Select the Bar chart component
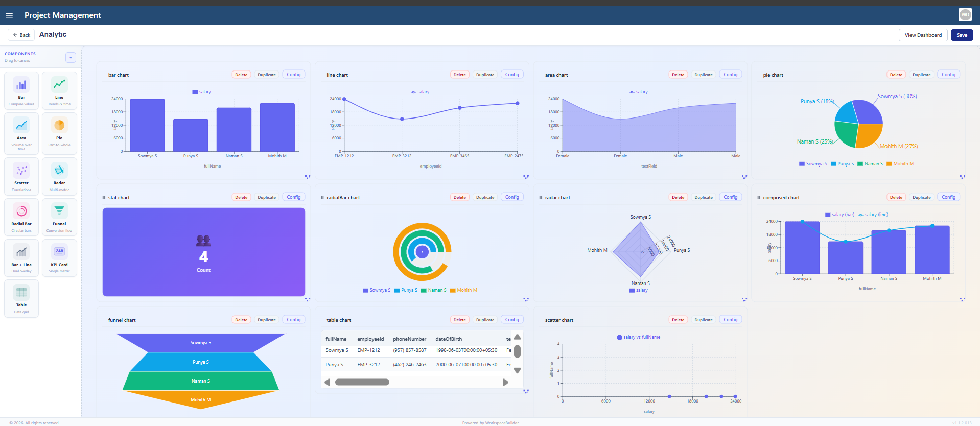980x426 pixels. coord(21,90)
